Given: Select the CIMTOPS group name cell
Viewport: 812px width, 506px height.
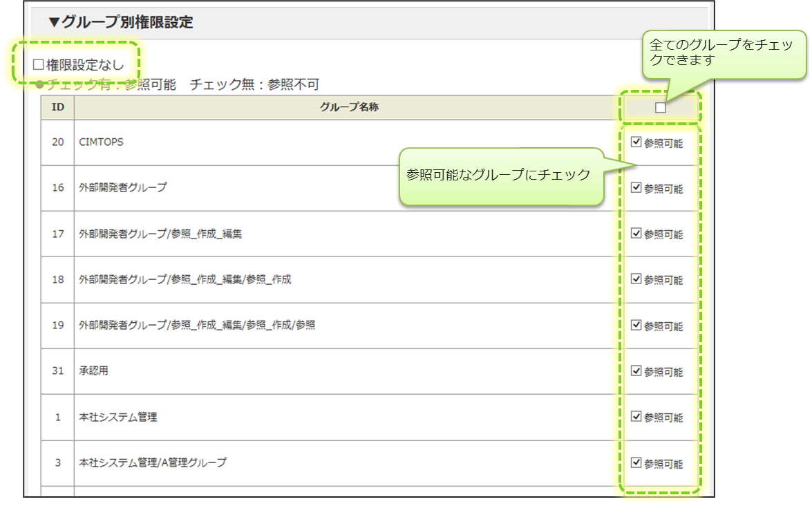Looking at the screenshot, I should click(x=102, y=142).
